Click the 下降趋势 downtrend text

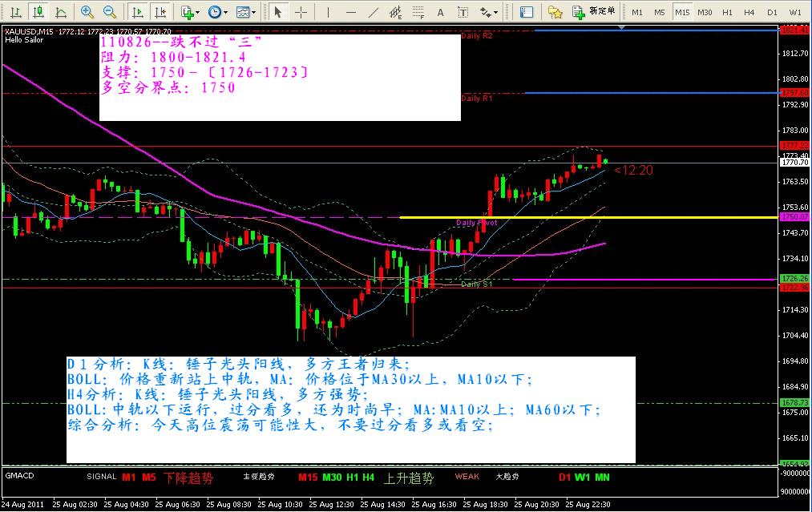click(188, 478)
